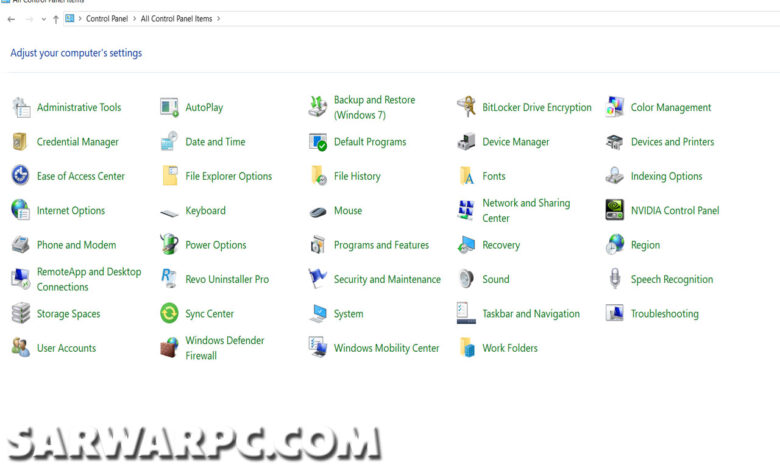Click the Devices and Printers icon
780x470 pixels.
pos(615,142)
